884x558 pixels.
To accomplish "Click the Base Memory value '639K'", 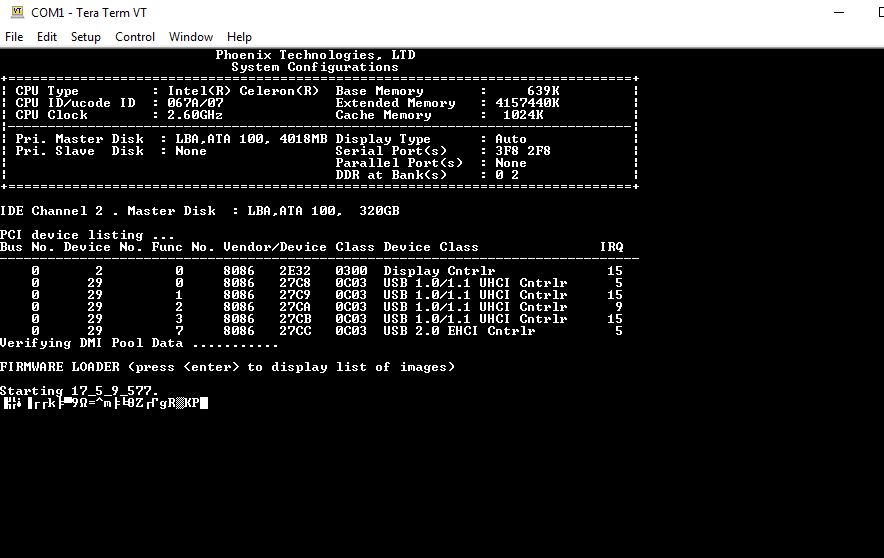I will pyautogui.click(x=543, y=91).
